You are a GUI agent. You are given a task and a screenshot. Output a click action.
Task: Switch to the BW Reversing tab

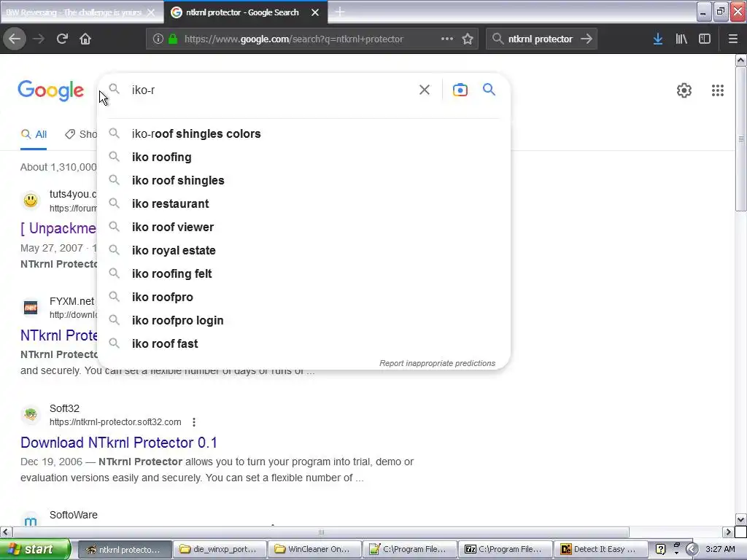(x=74, y=12)
